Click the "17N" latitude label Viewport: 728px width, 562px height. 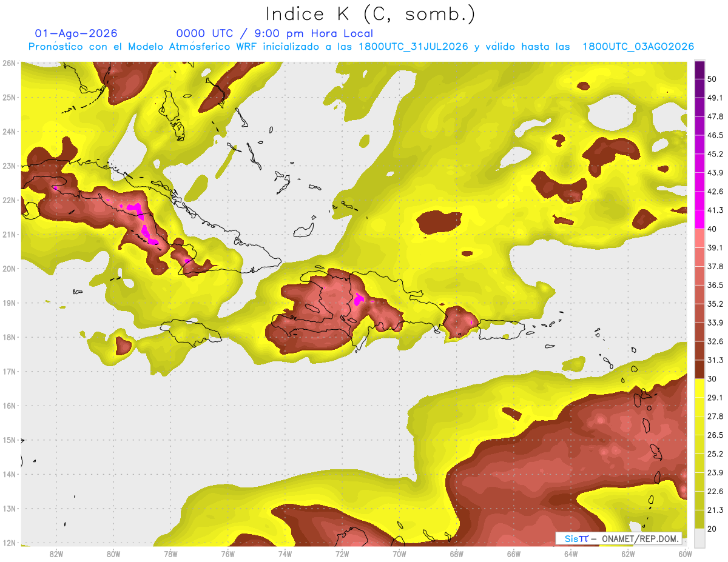[8, 371]
